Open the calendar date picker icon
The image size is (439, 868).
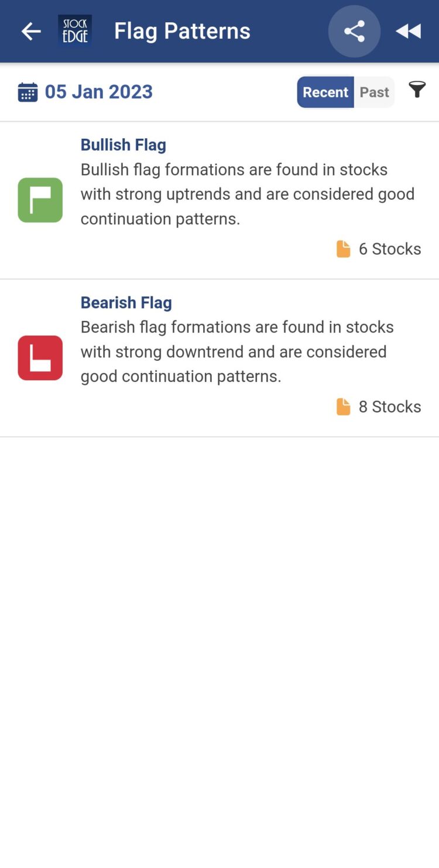(x=28, y=92)
